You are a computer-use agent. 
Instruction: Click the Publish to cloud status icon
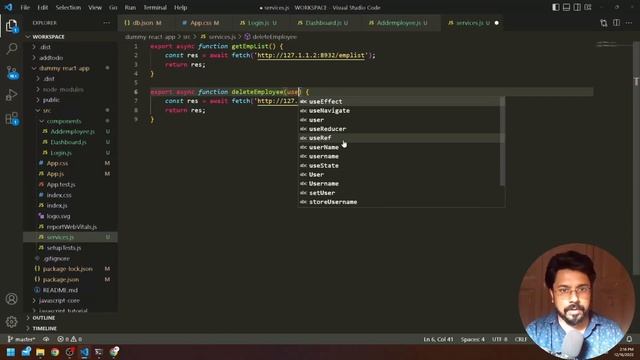(46, 339)
